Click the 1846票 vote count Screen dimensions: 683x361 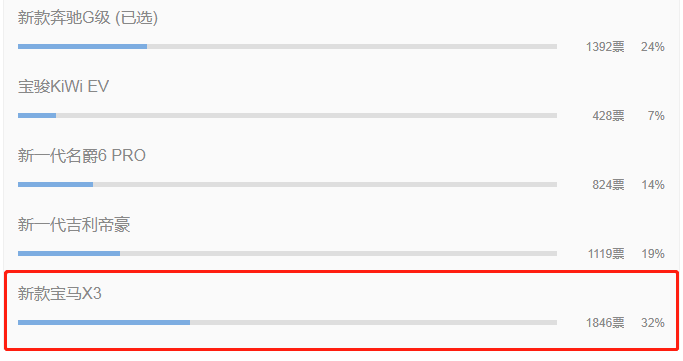tap(605, 323)
